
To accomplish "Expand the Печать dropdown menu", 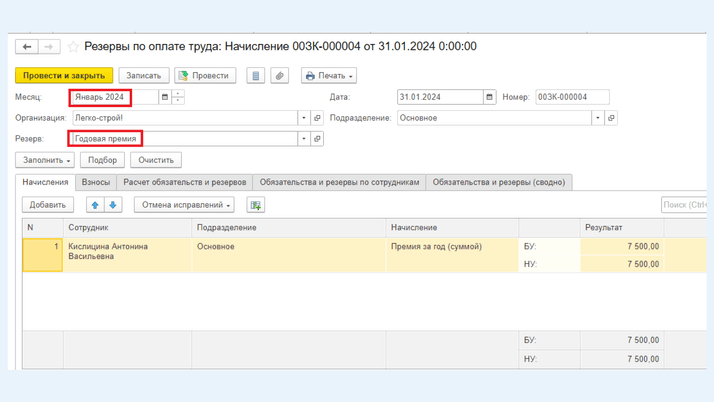I will tap(329, 76).
